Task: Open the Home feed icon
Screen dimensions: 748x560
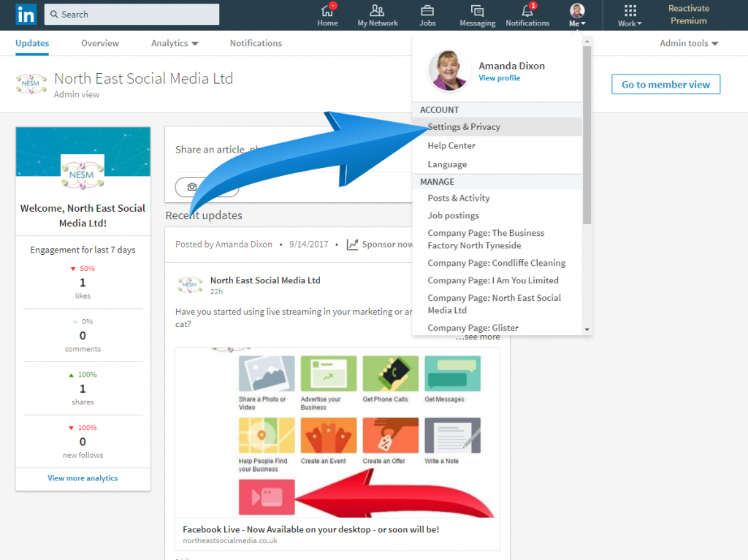Action: [x=327, y=10]
